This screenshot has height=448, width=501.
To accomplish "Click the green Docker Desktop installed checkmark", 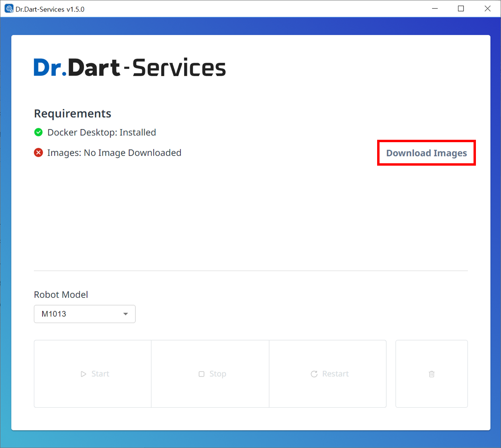I will pos(39,132).
